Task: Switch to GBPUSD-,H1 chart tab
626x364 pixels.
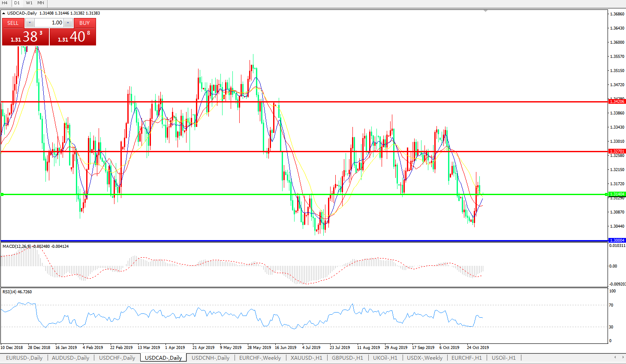Action: (x=347, y=358)
